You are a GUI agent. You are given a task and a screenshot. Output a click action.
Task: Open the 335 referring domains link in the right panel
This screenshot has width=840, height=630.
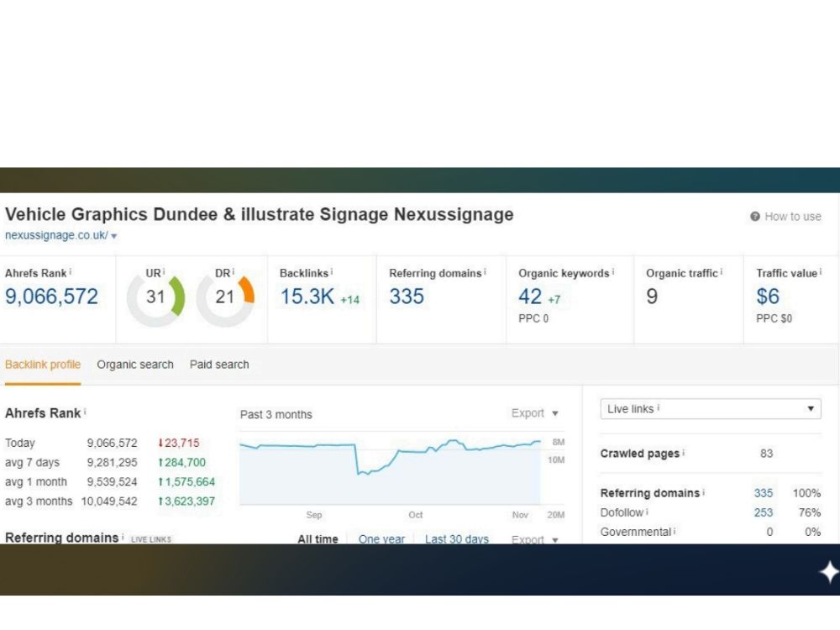click(x=764, y=493)
